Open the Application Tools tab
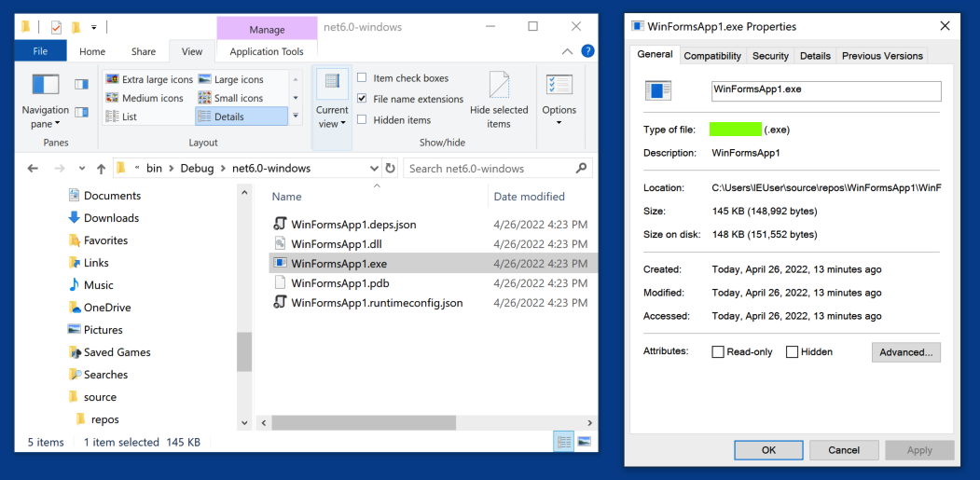 point(267,51)
